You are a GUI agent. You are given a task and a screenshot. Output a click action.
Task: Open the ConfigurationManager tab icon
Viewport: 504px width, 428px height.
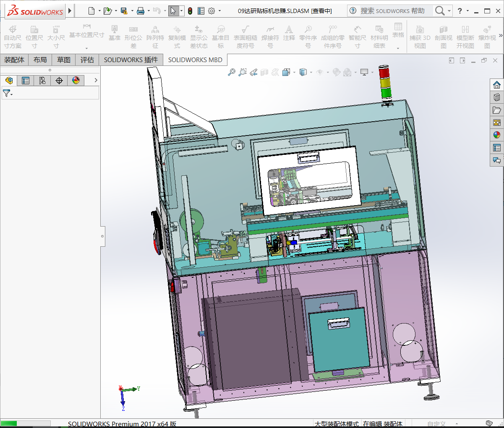[42, 81]
